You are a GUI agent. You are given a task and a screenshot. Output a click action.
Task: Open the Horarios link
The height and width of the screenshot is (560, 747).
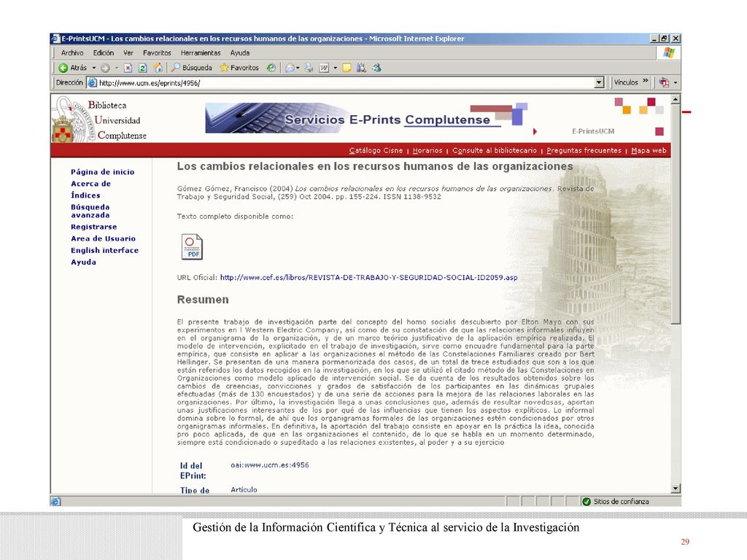(427, 150)
